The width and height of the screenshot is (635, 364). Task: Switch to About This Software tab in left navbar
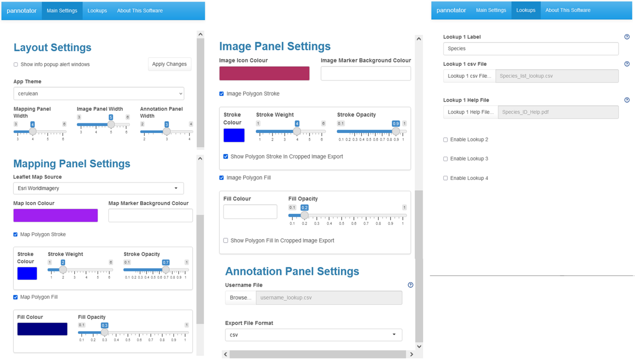coord(140,11)
